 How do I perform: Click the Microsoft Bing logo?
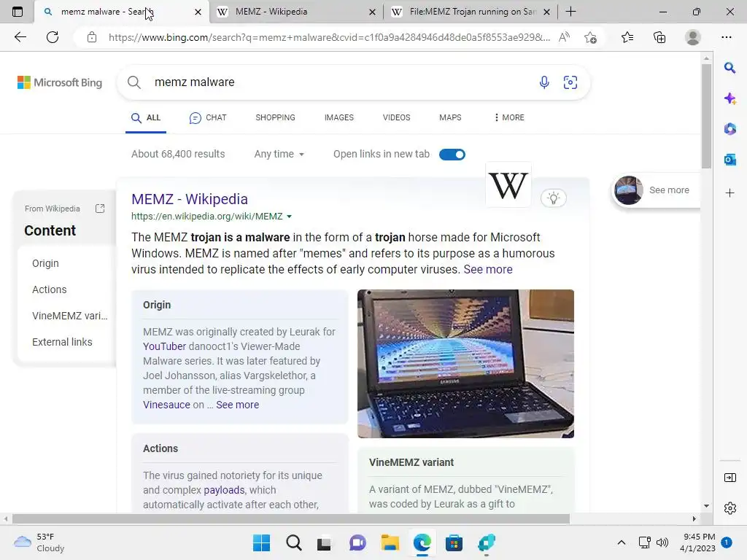click(60, 82)
